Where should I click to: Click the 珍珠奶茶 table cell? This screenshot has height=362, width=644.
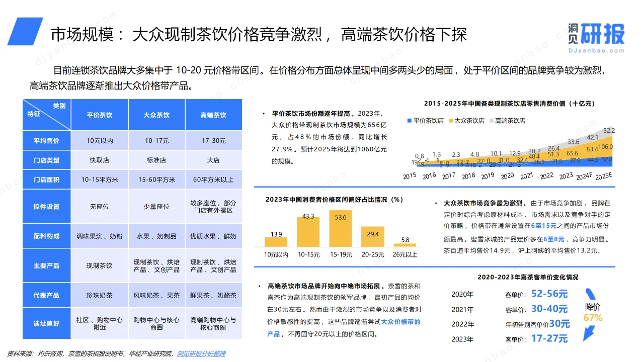coord(100,295)
